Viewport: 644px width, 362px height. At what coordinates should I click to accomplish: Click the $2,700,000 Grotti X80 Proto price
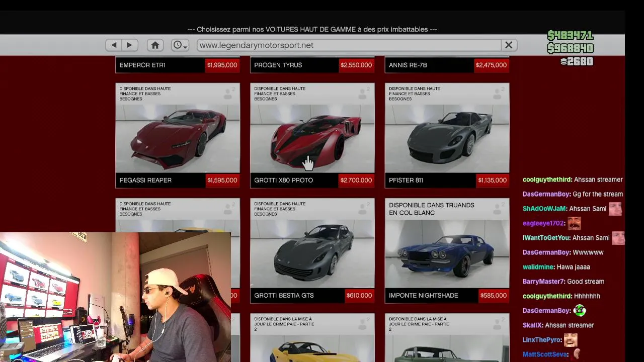356,180
